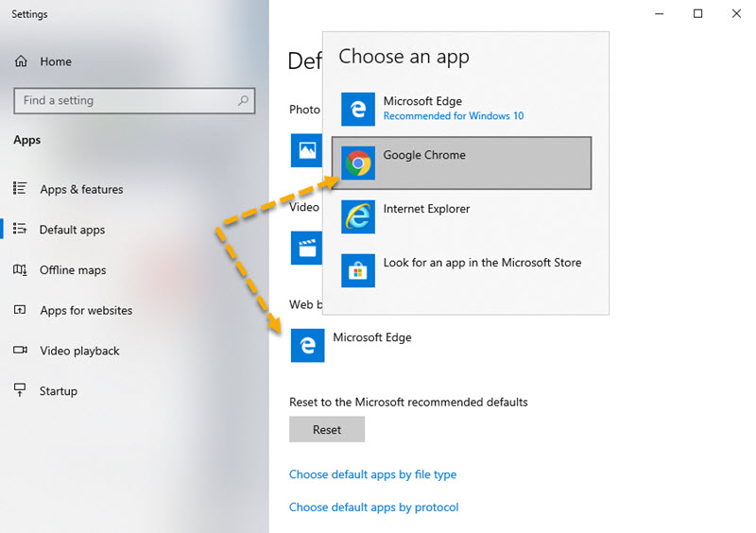
Task: Open Choose default apps by protocol
Action: click(373, 507)
